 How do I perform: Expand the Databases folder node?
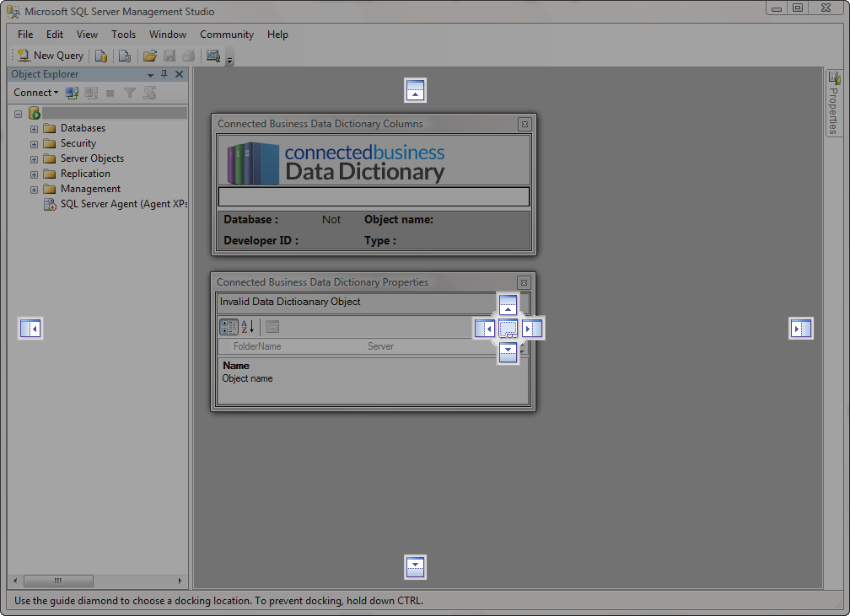34,129
